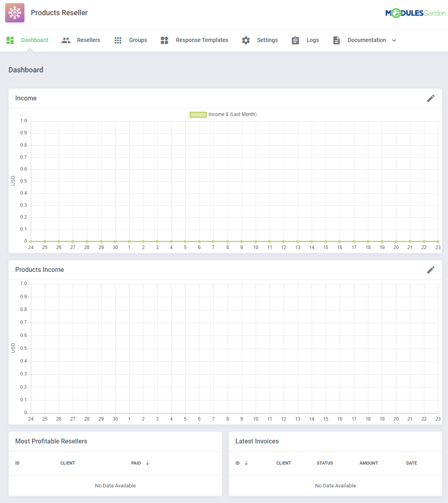The image size is (448, 503).
Task: Click the Groups grid icon
Action: coord(118,40)
